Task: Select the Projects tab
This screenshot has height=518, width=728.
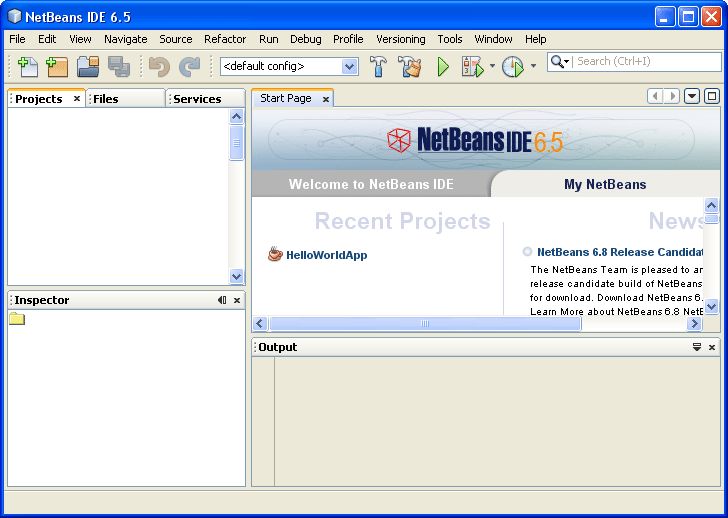Action: pyautogui.click(x=39, y=99)
